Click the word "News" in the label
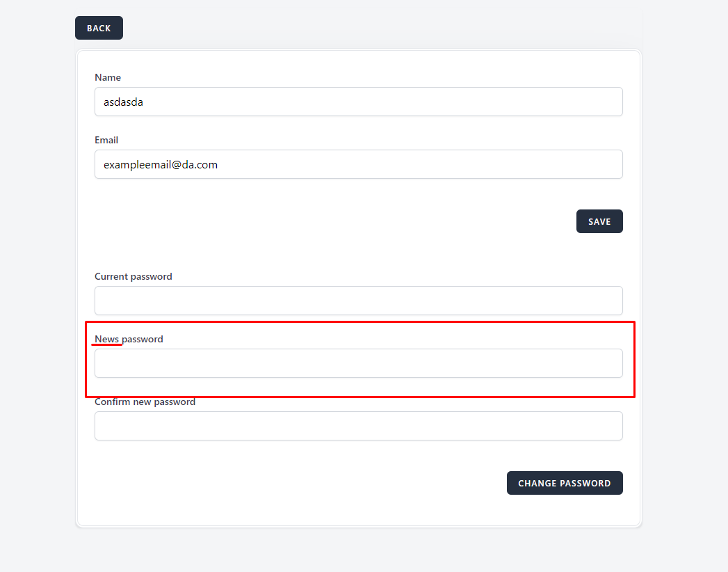728x572 pixels. (x=106, y=339)
